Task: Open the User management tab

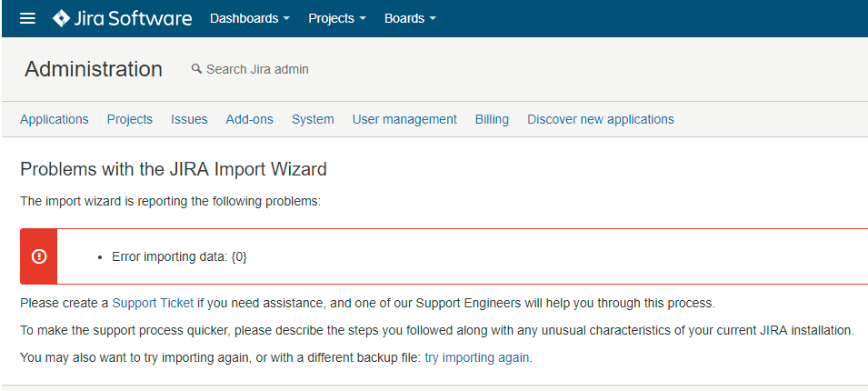Action: (x=404, y=119)
